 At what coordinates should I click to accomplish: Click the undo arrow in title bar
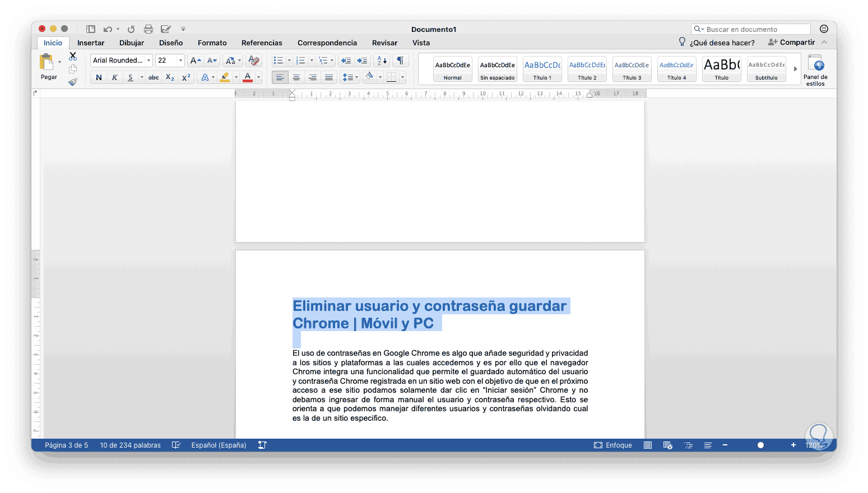[x=108, y=29]
